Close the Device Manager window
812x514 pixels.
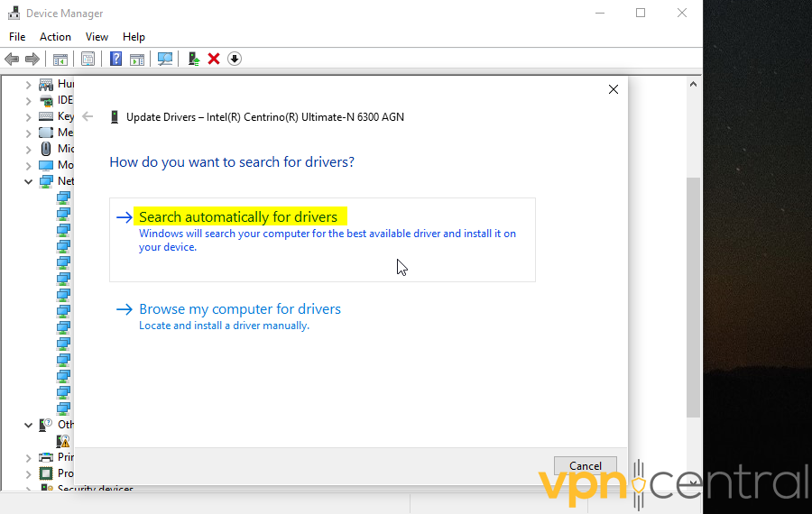[682, 13]
